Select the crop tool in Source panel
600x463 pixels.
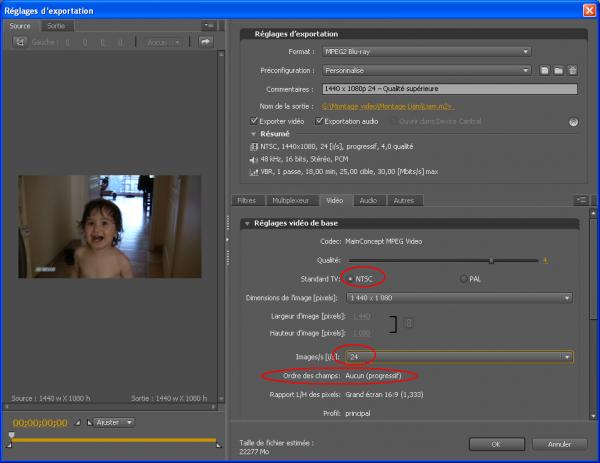click(20, 42)
